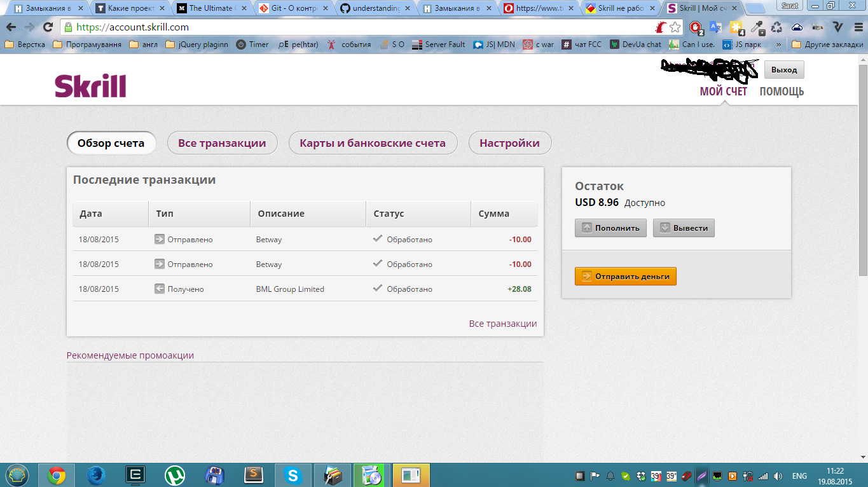Open Firefox from the taskbar
868x487 pixels.
tap(96, 475)
